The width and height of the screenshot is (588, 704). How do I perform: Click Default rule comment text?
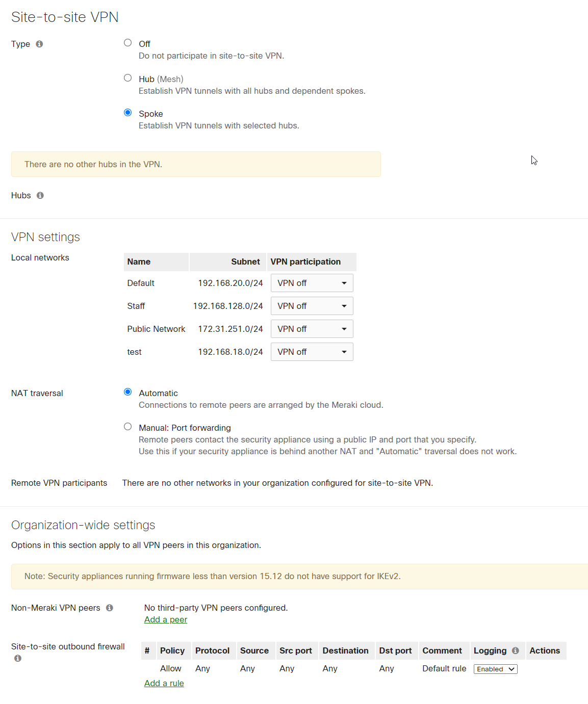pyautogui.click(x=444, y=668)
